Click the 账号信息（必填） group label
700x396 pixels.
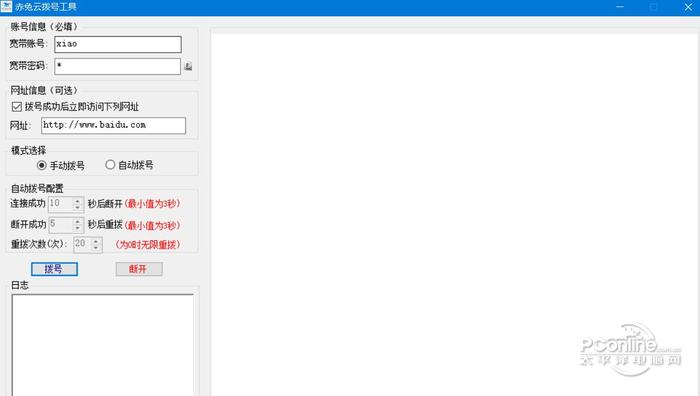pos(44,27)
